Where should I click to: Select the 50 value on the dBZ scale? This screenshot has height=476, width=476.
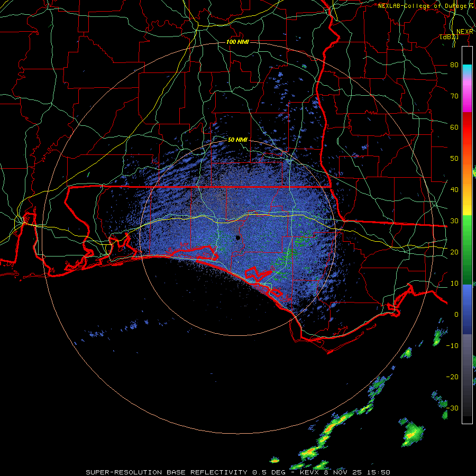[x=454, y=159]
